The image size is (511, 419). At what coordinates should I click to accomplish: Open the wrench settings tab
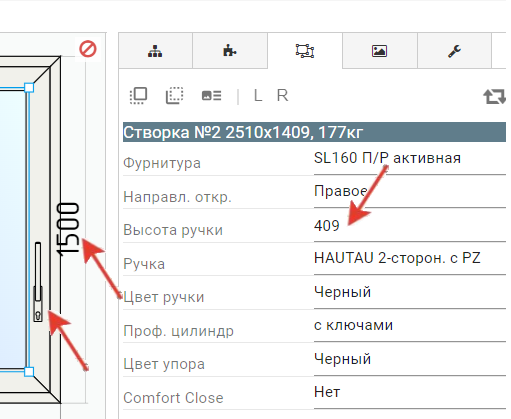[454, 51]
